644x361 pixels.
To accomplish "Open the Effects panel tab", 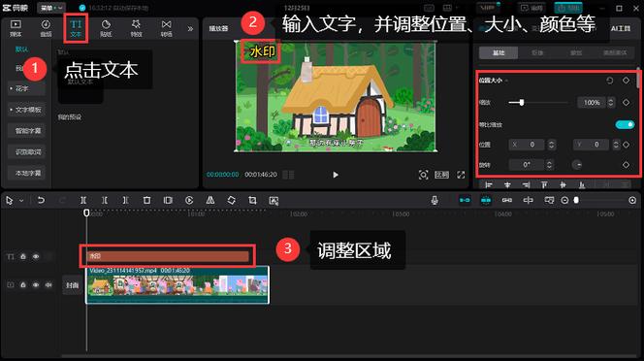I will coord(136,28).
